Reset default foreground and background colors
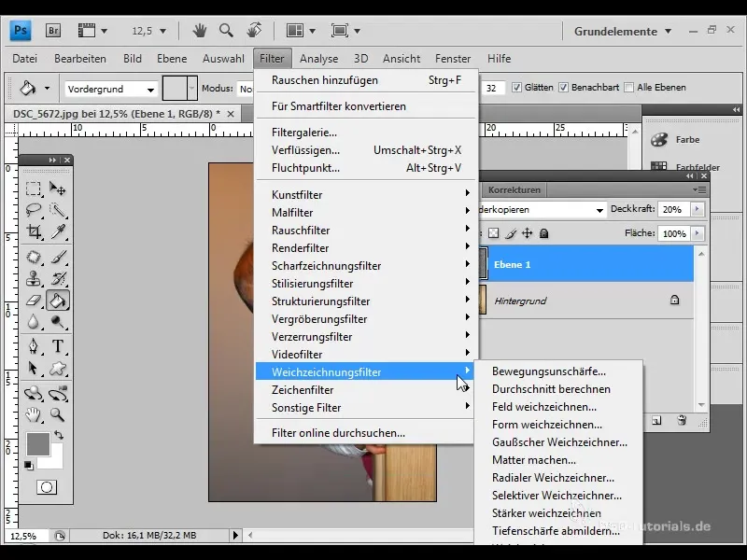The width and height of the screenshot is (747, 560). [x=29, y=465]
